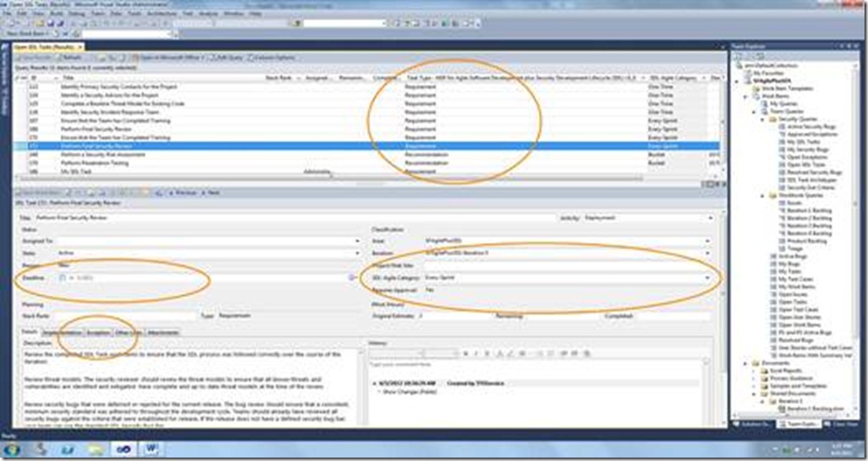Expand the Documents folder in Team Explorer
The height and width of the screenshot is (461, 868).
point(747,363)
